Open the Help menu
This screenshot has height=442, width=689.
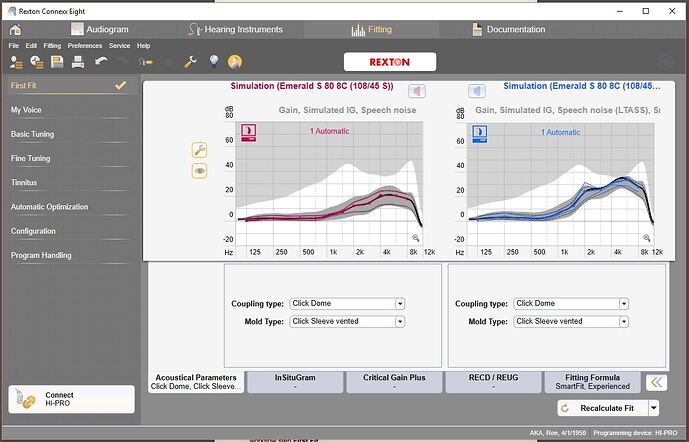tap(143, 46)
